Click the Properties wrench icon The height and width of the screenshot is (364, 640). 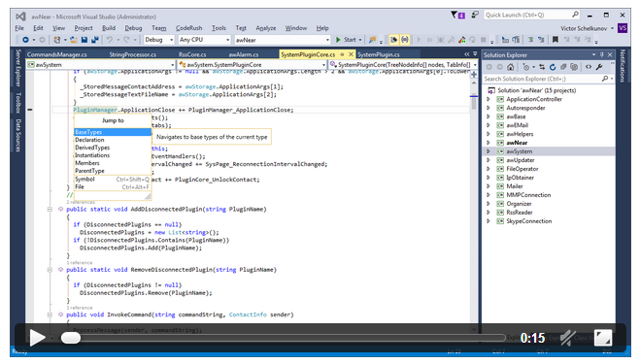pos(599,67)
